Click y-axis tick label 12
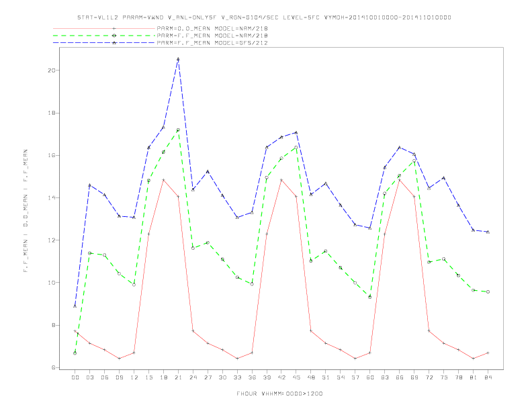 pyautogui.click(x=51, y=240)
